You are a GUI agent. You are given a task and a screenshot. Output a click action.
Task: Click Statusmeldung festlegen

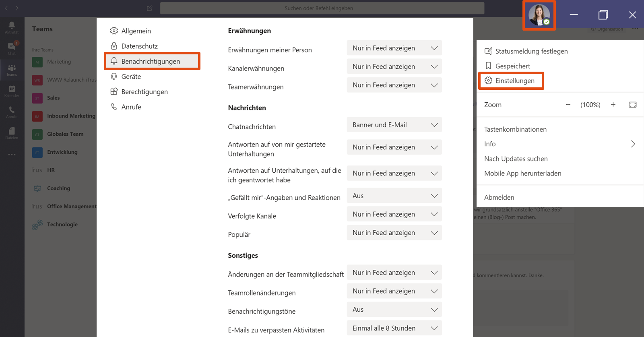[x=531, y=52]
